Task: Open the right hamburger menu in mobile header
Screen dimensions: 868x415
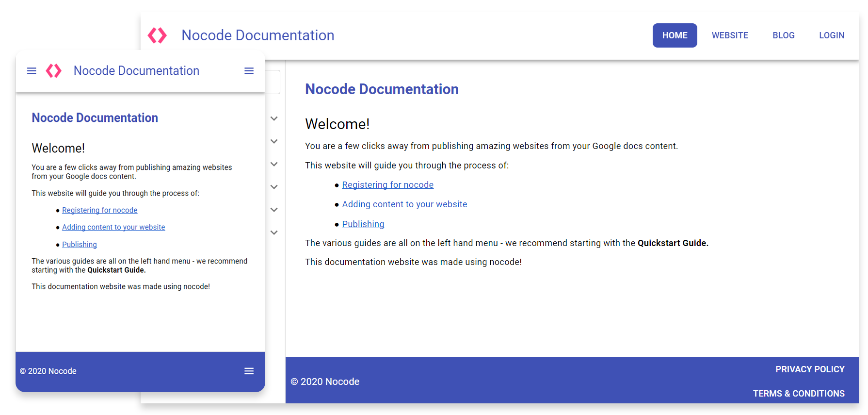Action: [249, 71]
